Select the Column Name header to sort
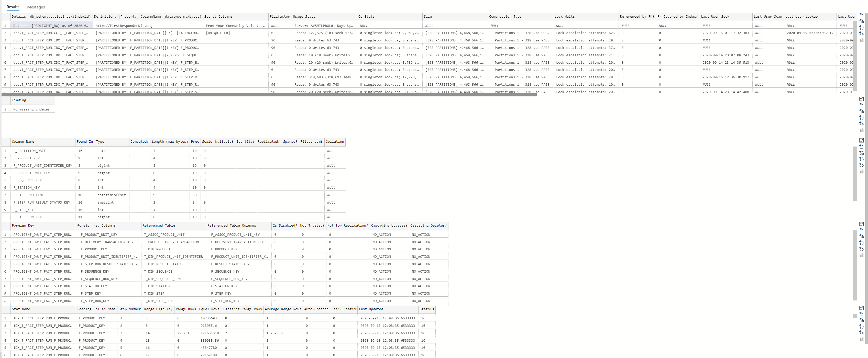Image resolution: width=868 pixels, height=358 pixels. pyautogui.click(x=23, y=141)
